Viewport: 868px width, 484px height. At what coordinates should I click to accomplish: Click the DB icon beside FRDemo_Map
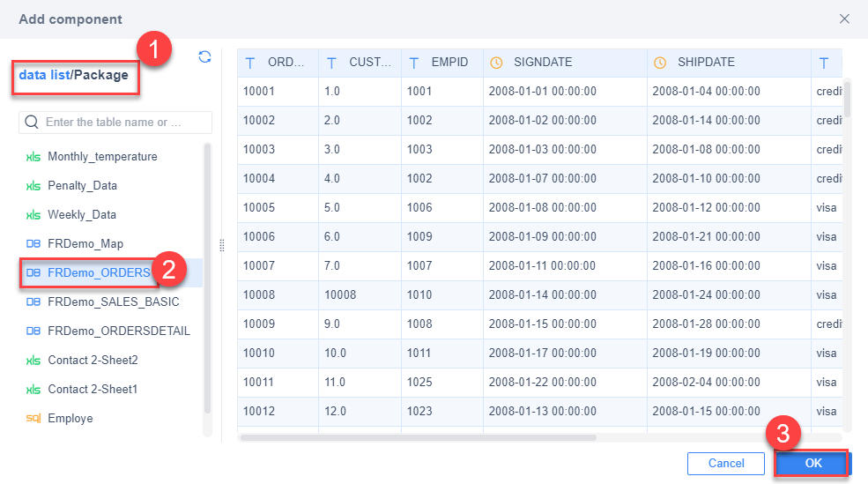33,243
